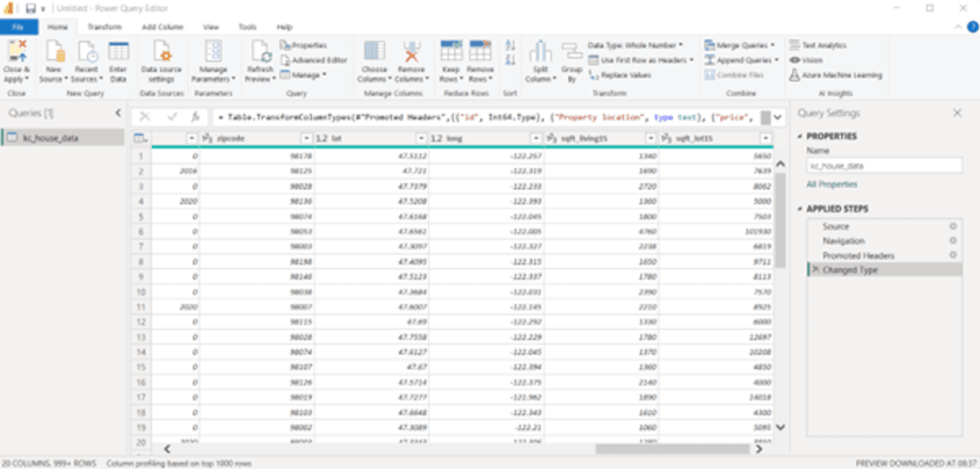Switch to the Tools tab
This screenshot has width=980, height=469.
point(247,27)
